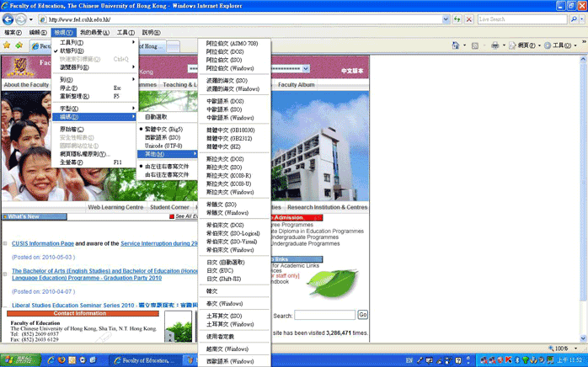The image size is (588, 367).
Task: Open the recent pages dropdown arrow
Action: pyautogui.click(x=31, y=19)
